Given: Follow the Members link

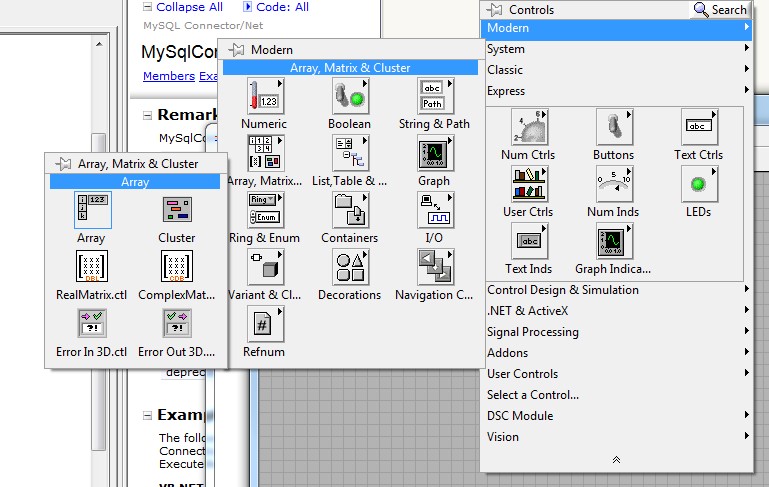Looking at the screenshot, I should click(169, 76).
